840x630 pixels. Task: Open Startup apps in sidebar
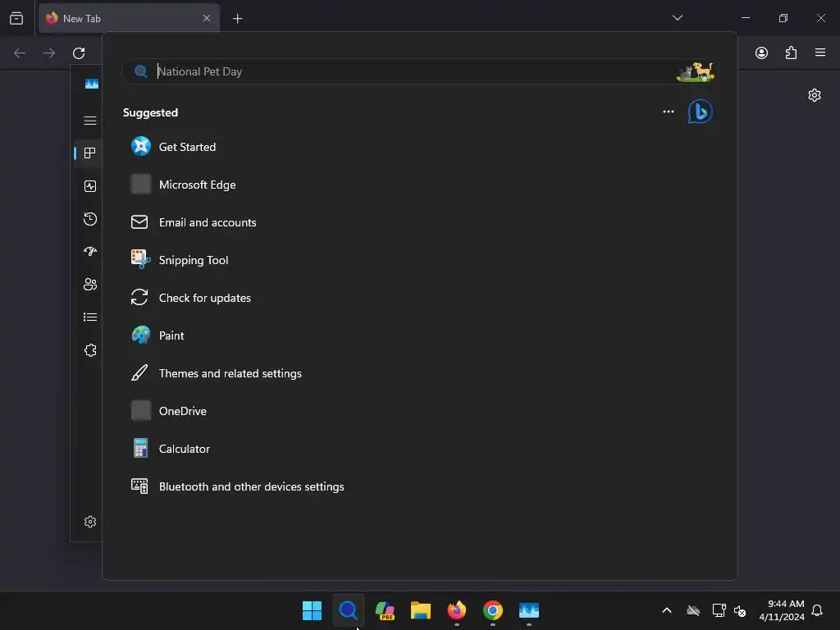coord(90,251)
